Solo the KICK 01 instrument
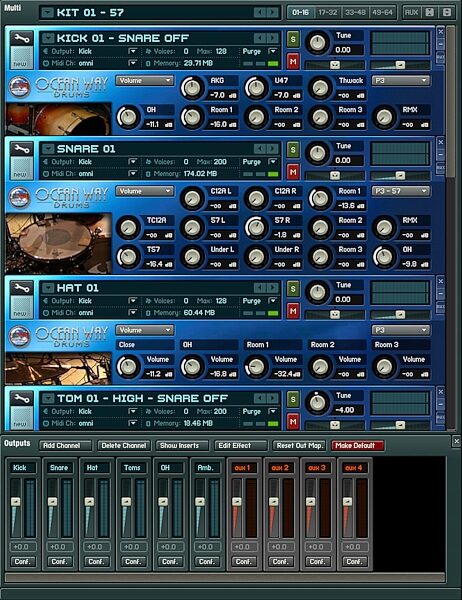Viewport: 462px width, 600px height. (x=293, y=39)
